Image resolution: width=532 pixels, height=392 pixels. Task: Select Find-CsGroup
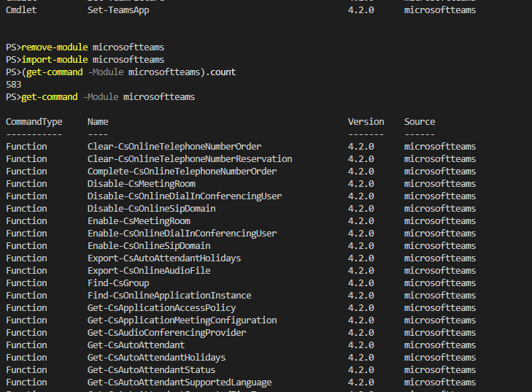click(x=118, y=283)
